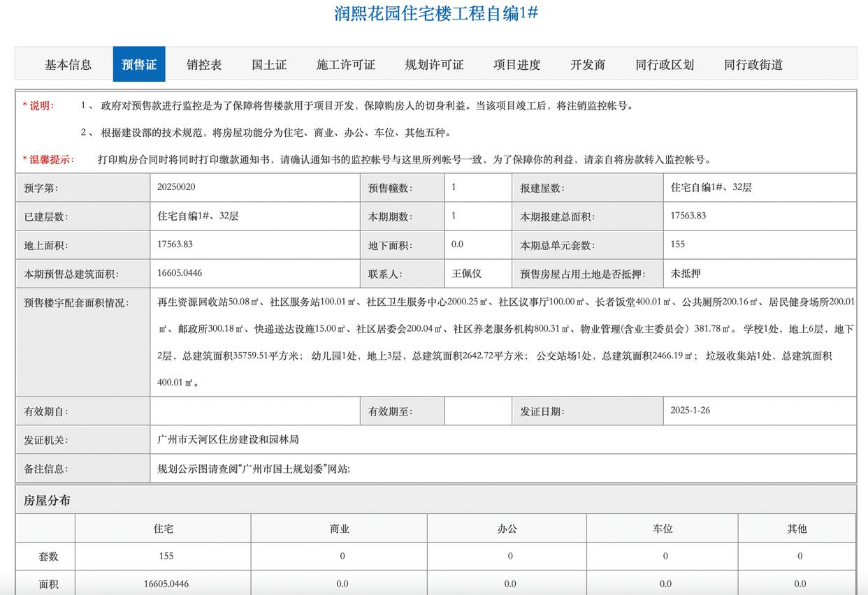Viewport: 868px width, 595px height.
Task: Click the red * 说明: label
Action: [38, 105]
